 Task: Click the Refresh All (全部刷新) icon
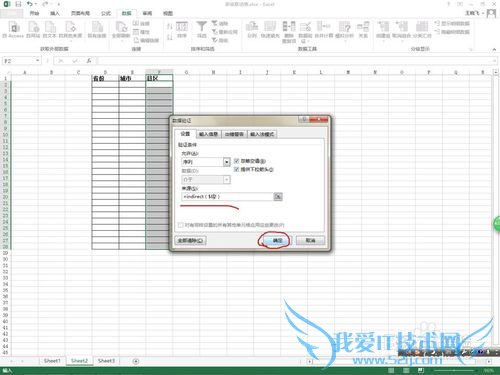tap(121, 30)
